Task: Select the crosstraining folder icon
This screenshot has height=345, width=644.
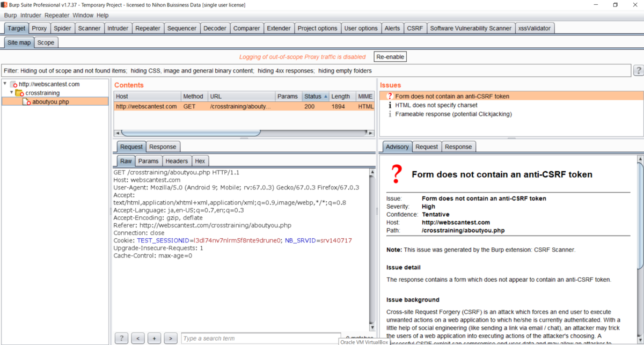Action: (x=20, y=93)
